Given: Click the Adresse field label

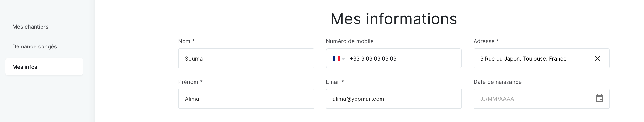Looking at the screenshot, I should coord(486,41).
